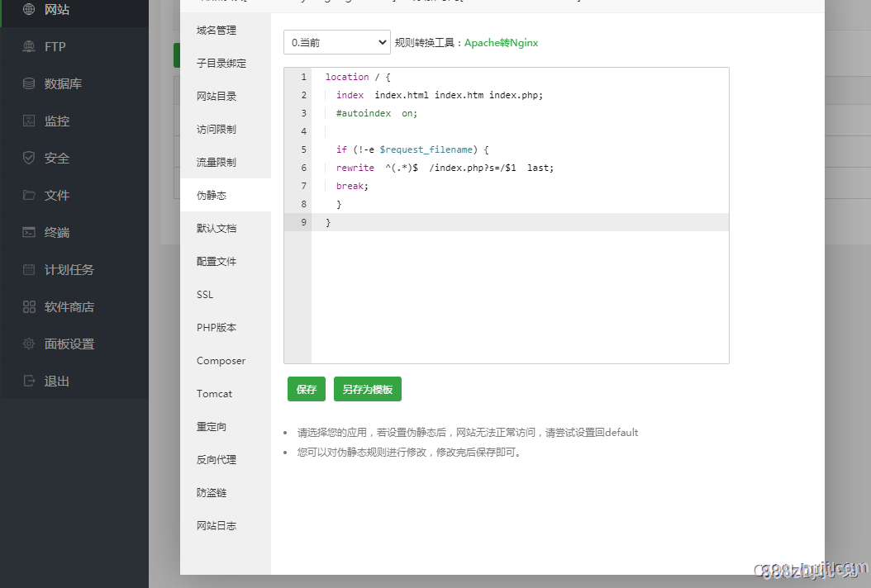Click the database icon beside 数据库
Image resolution: width=871 pixels, height=588 pixels.
(x=29, y=84)
